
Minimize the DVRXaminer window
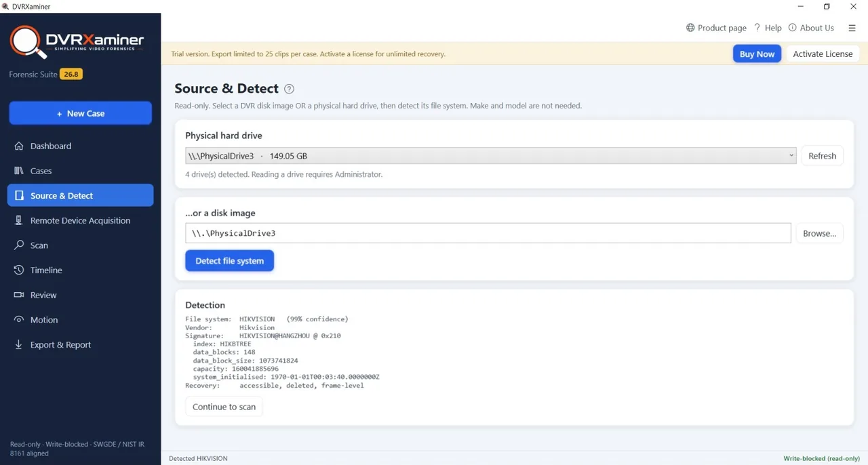click(801, 6)
